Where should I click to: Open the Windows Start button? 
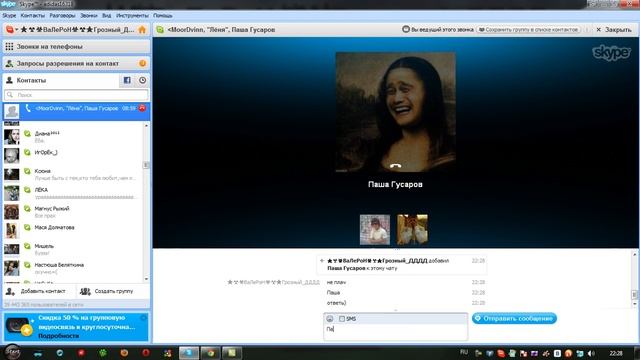click(x=12, y=352)
